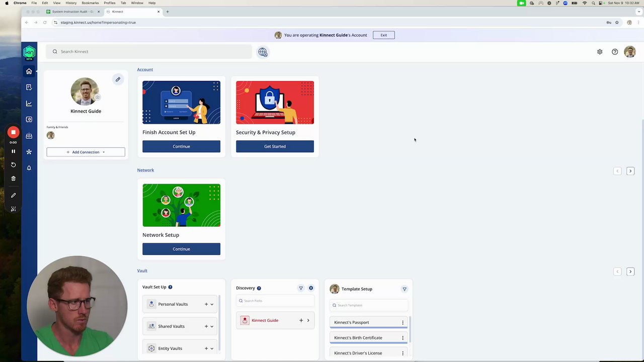Click the Family & Friends contact avatar
Screen dimensions: 644x362
50,135
